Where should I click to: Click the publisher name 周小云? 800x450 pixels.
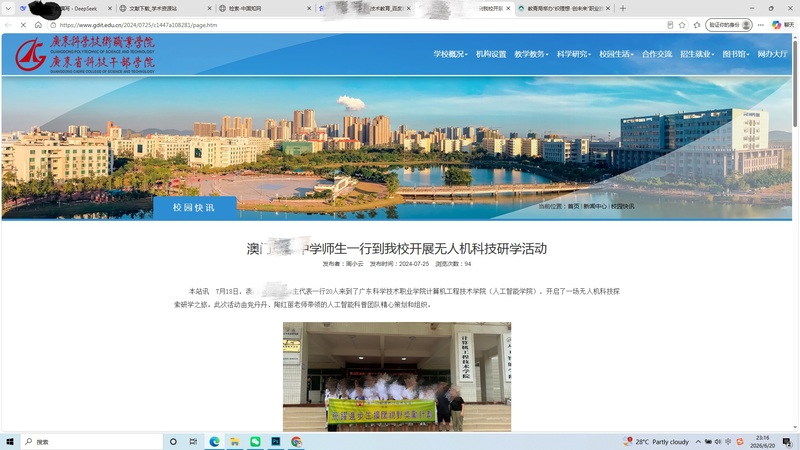tap(355, 264)
